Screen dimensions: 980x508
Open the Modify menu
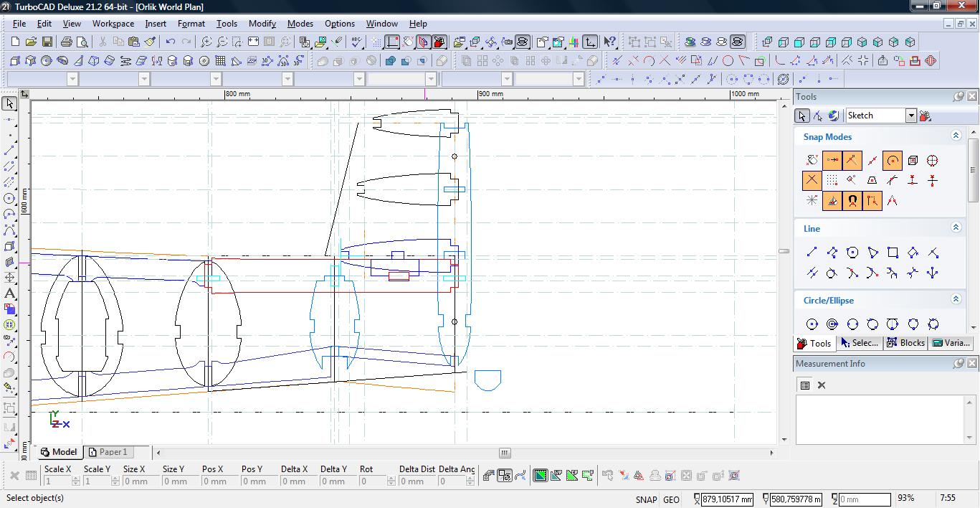click(262, 24)
